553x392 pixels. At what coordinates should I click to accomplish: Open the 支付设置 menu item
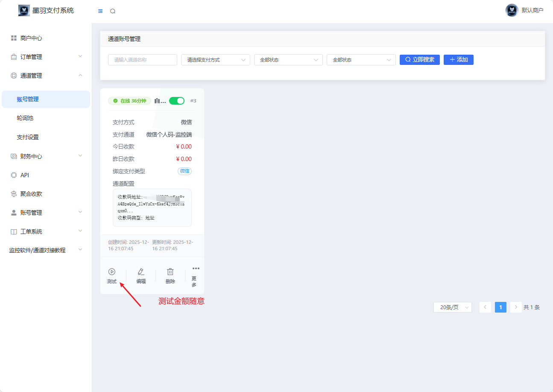pyautogui.click(x=28, y=137)
